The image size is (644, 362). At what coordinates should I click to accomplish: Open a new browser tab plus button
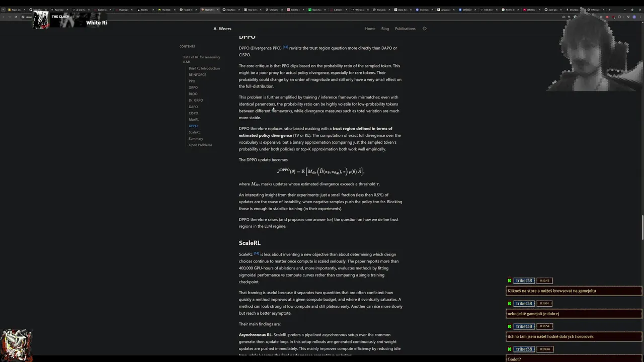click(609, 10)
